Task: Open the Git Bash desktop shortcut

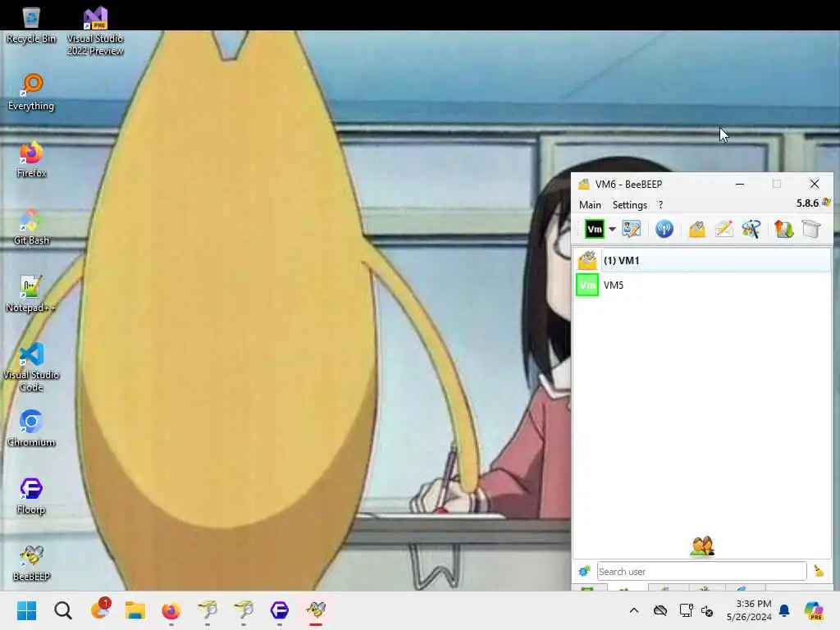Action: (x=31, y=227)
